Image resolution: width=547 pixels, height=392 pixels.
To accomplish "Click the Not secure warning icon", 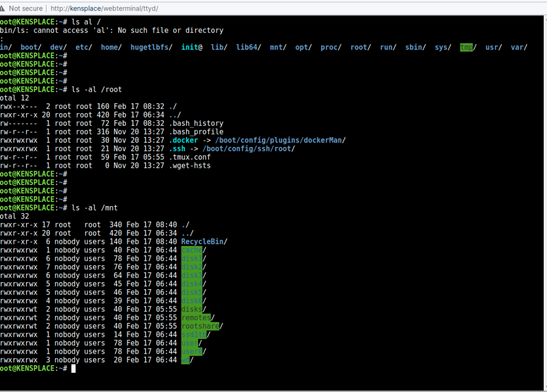I will click(2, 8).
